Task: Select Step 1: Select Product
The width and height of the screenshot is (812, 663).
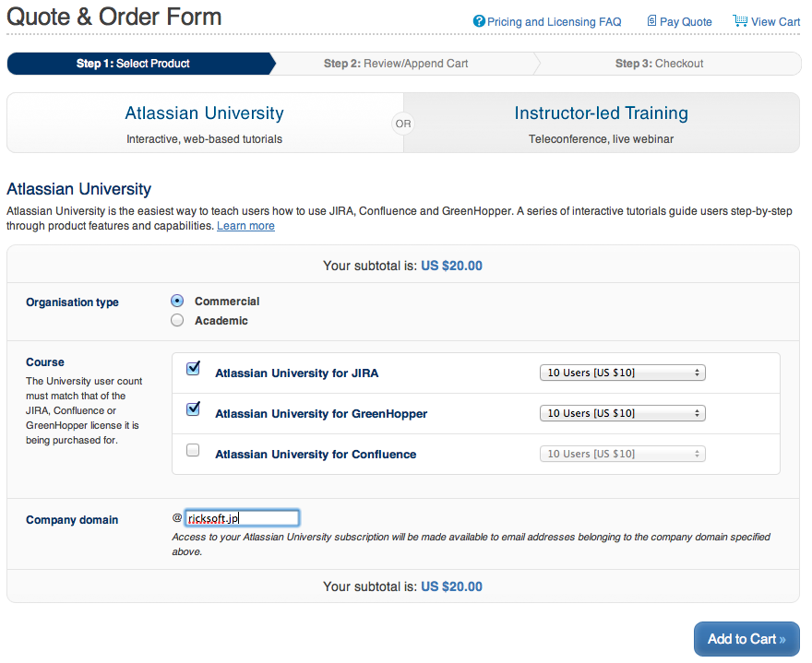Action: (141, 64)
